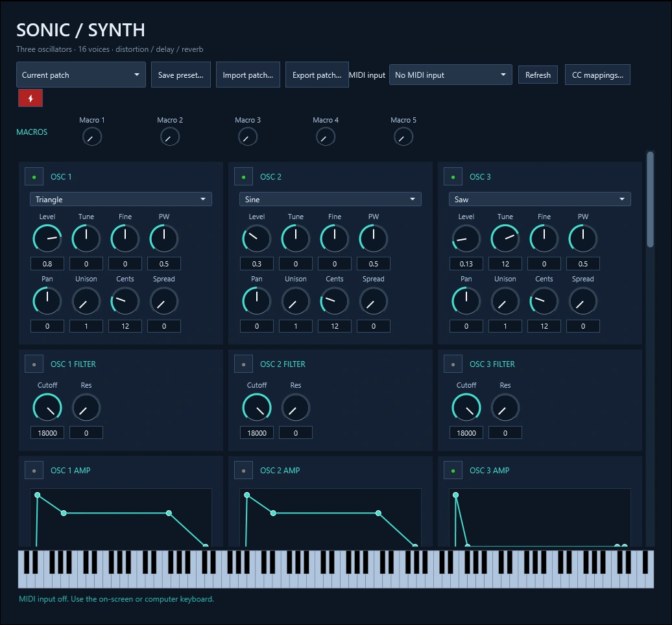Click the OSC 2 AMP envelope sustain end point

coord(378,513)
